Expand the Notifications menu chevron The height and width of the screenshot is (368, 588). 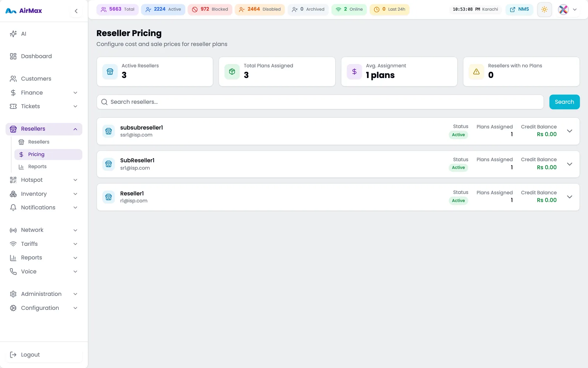[75, 208]
